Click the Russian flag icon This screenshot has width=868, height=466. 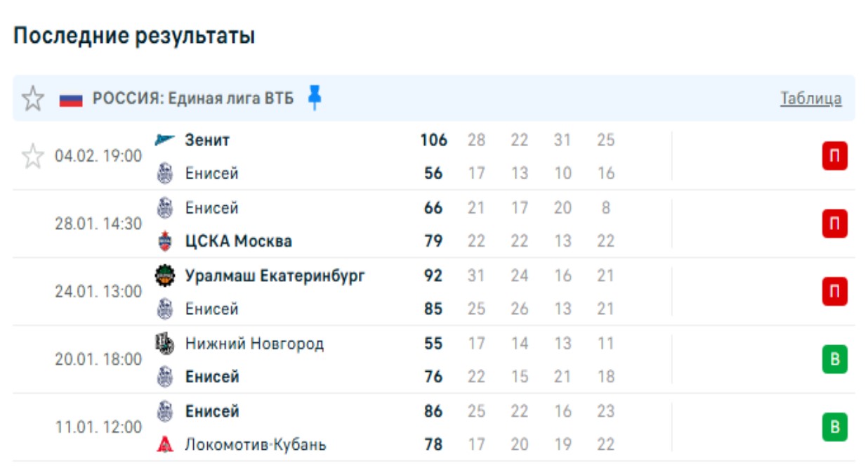pos(71,99)
